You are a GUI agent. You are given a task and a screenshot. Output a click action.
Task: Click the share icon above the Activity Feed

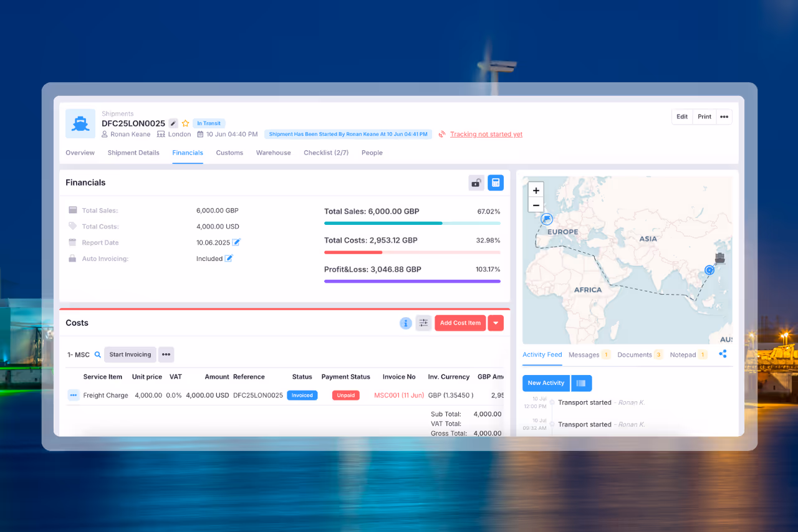pos(723,353)
